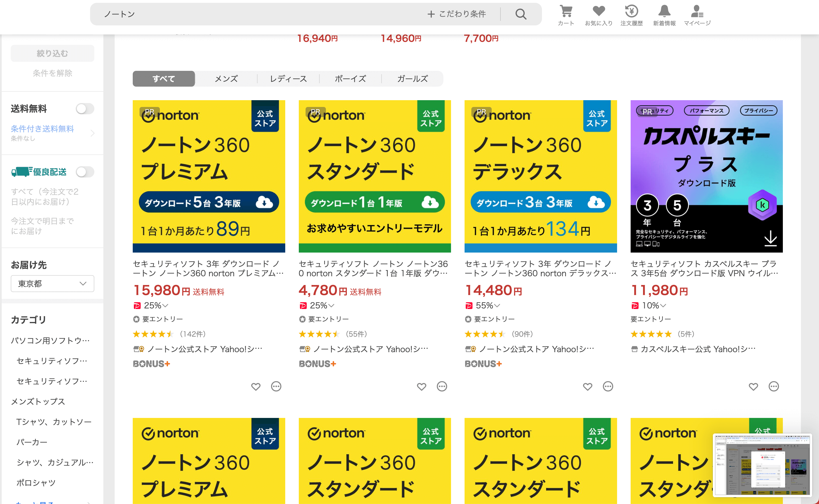Open the 東京都 delivery destination dropdown
Image resolution: width=819 pixels, height=504 pixels.
[52, 283]
